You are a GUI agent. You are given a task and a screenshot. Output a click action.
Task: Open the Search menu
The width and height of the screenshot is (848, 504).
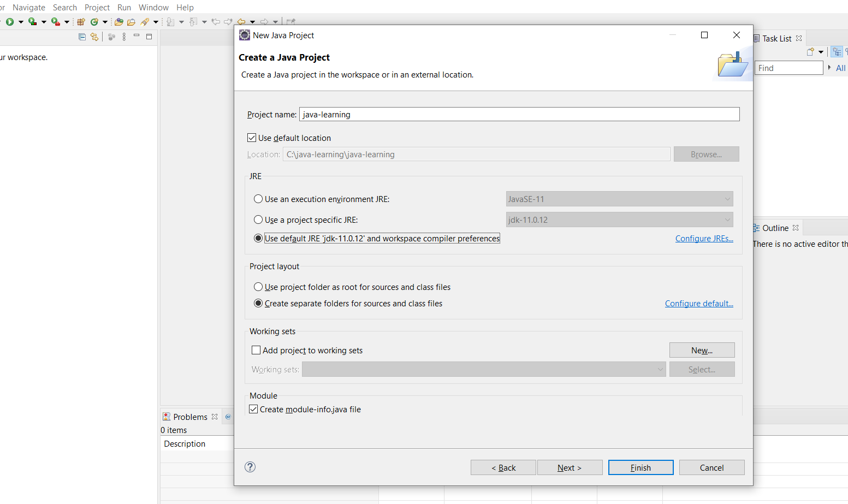coord(65,7)
